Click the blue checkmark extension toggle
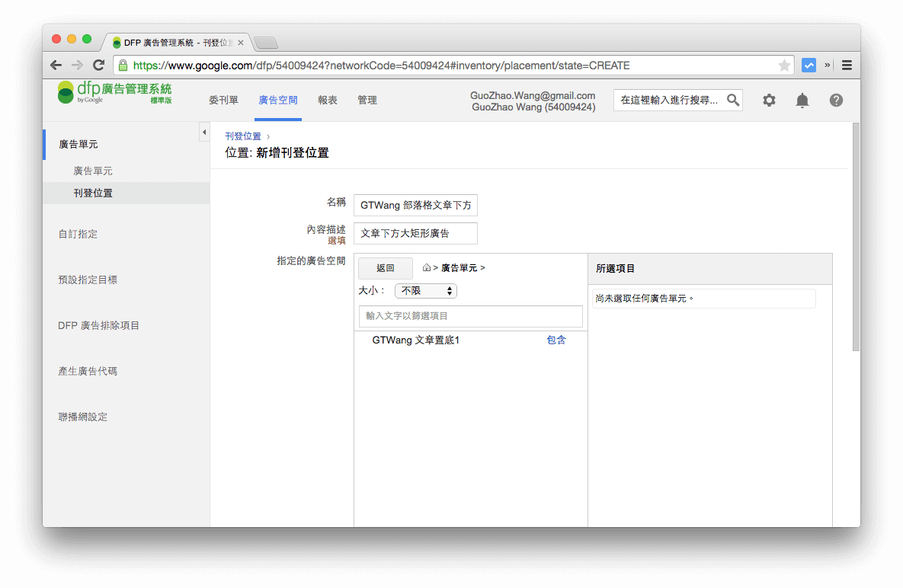Viewport: 903px width, 588px height. 809,65
